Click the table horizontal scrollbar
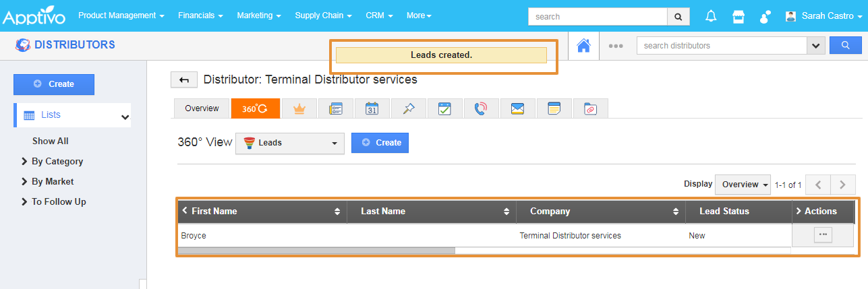868x289 pixels. click(x=316, y=250)
